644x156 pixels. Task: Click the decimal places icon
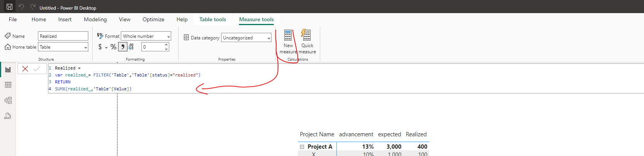pyautogui.click(x=131, y=47)
